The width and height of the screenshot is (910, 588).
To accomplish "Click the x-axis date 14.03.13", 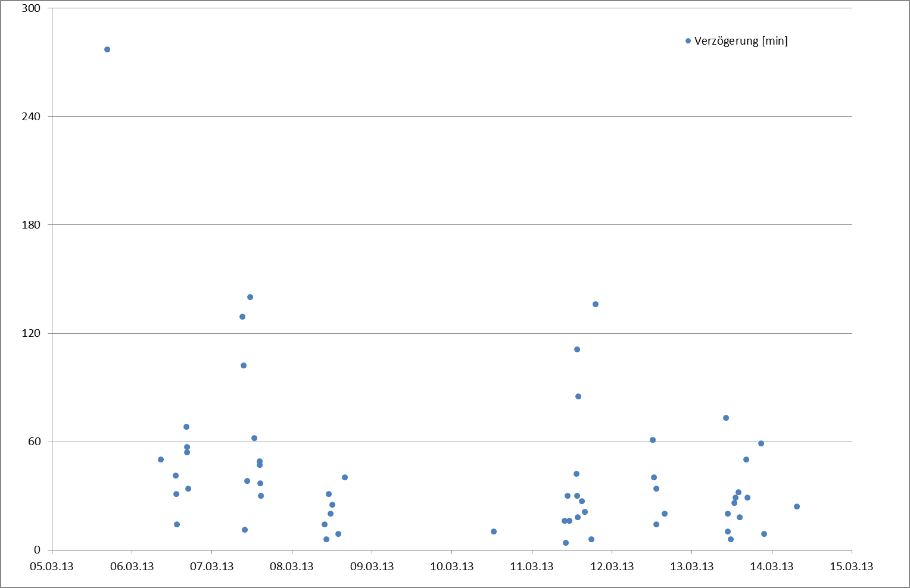I will [772, 566].
